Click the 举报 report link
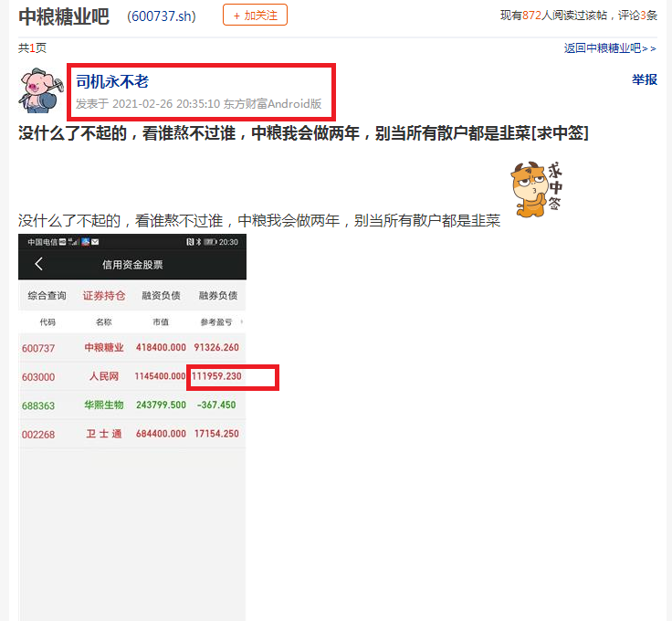 coord(644,79)
